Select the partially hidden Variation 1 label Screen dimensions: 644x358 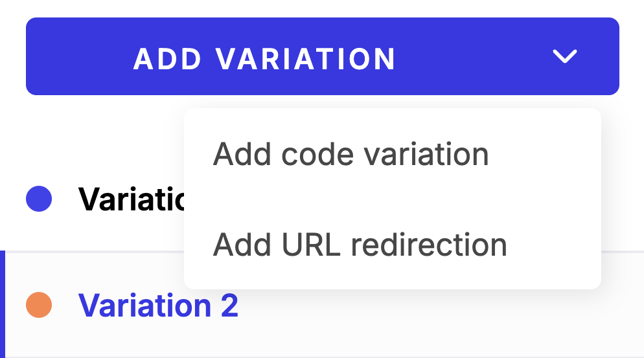[x=131, y=199]
